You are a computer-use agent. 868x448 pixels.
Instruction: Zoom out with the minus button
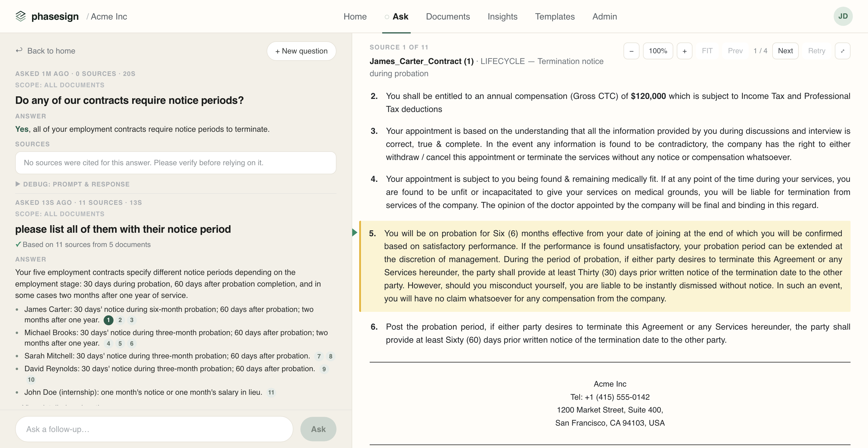(631, 51)
